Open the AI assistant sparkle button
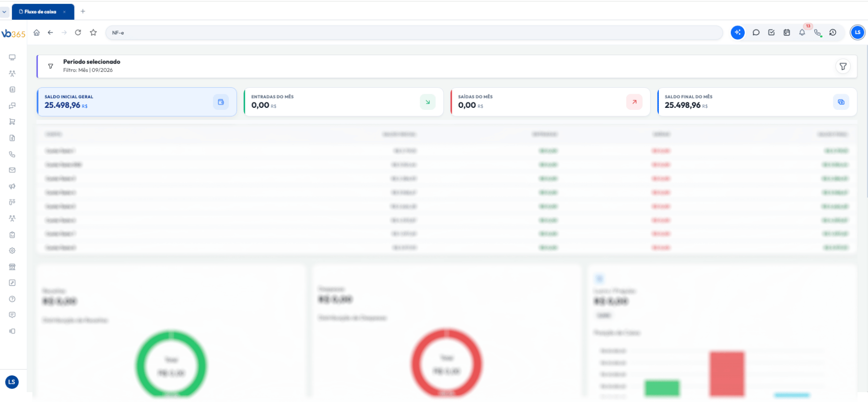Viewport: 868px width, 402px height. coord(738,33)
